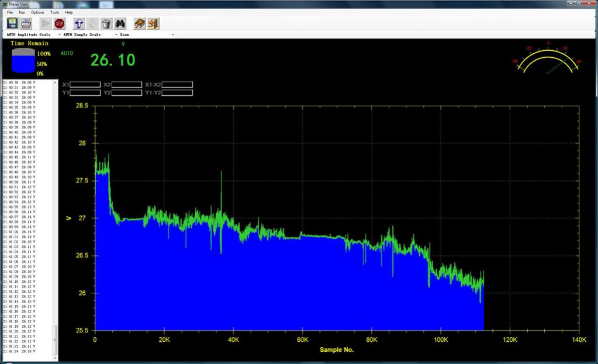Click the grayed down arrow download icon
The height and width of the screenshot is (364, 598).
[x=93, y=23]
